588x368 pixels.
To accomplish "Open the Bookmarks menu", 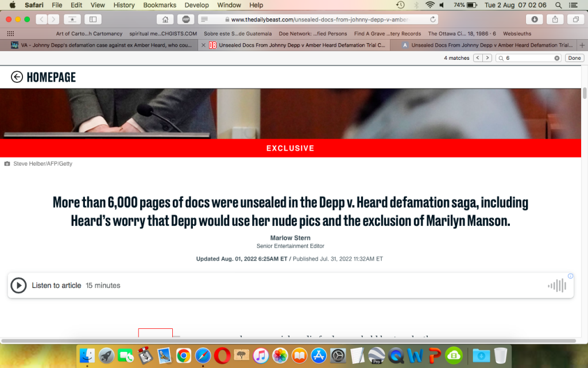I will [x=160, y=5].
